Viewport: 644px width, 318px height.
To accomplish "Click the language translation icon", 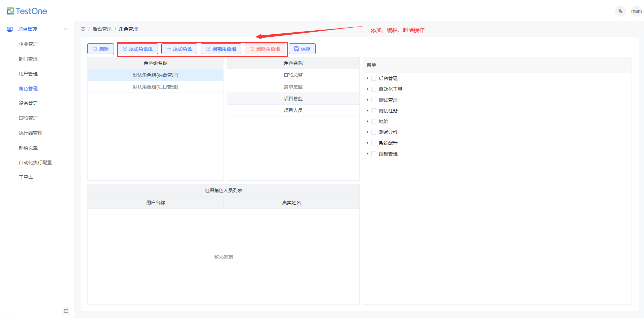I will point(620,11).
